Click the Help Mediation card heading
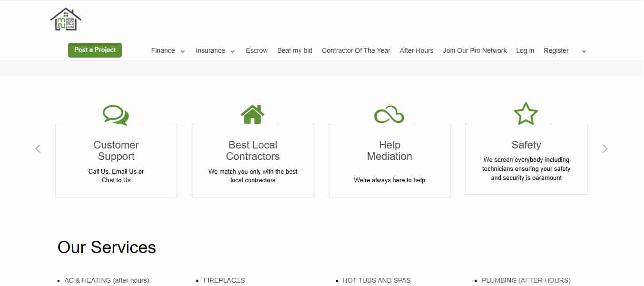 (390, 150)
